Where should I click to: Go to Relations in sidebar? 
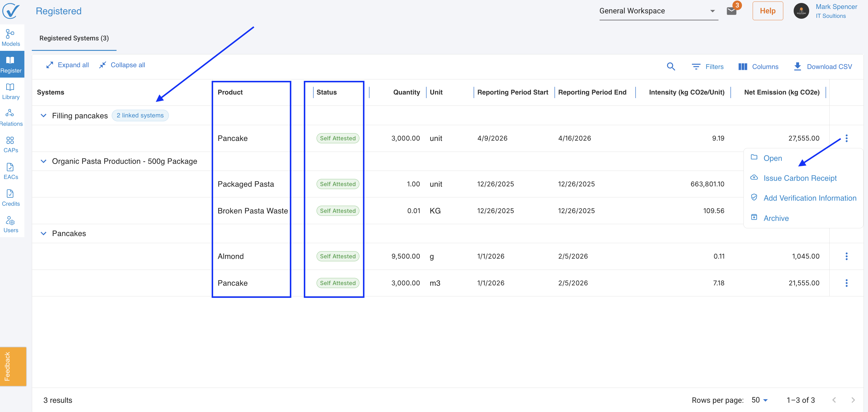(x=11, y=118)
